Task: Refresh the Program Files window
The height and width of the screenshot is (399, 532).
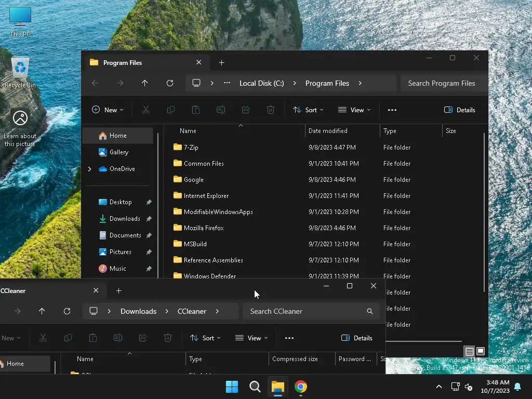Action: pyautogui.click(x=170, y=83)
